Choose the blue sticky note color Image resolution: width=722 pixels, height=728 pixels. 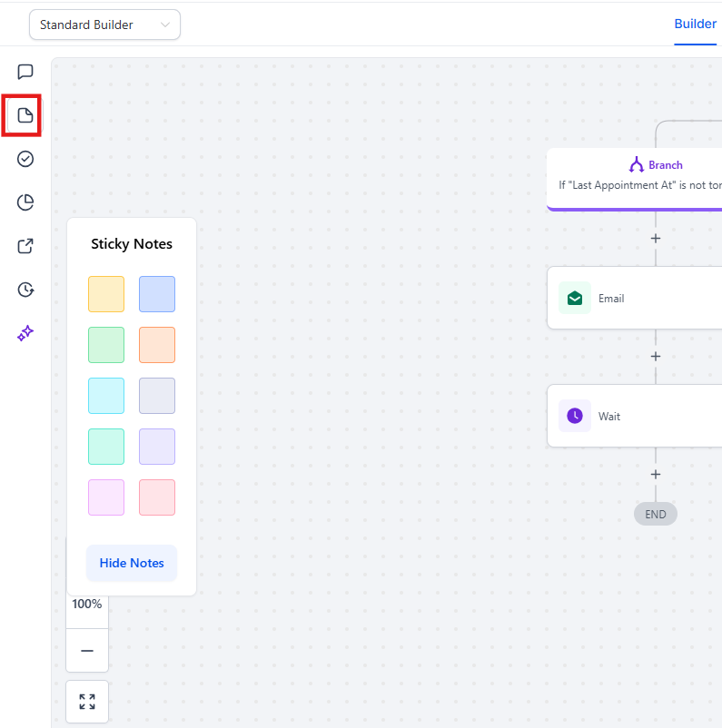pos(157,294)
